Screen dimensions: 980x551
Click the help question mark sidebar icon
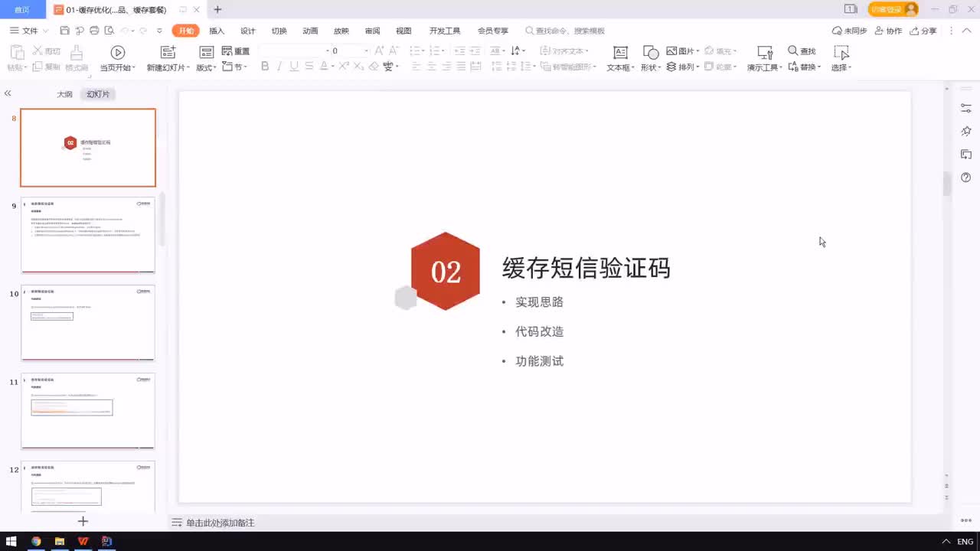966,178
